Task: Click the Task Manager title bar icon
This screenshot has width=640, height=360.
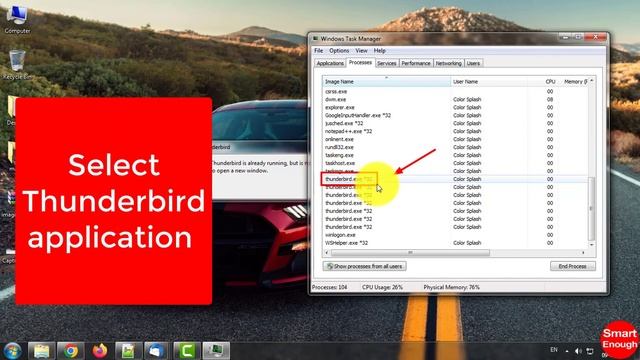Action: click(315, 39)
